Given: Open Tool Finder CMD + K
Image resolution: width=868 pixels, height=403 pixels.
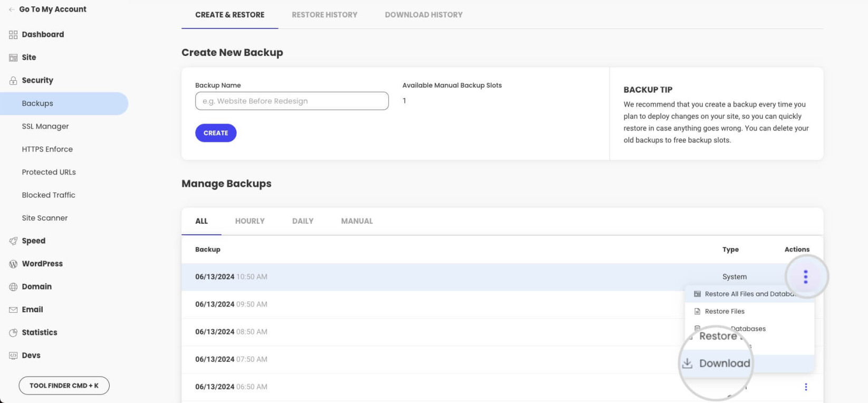Looking at the screenshot, I should point(64,386).
